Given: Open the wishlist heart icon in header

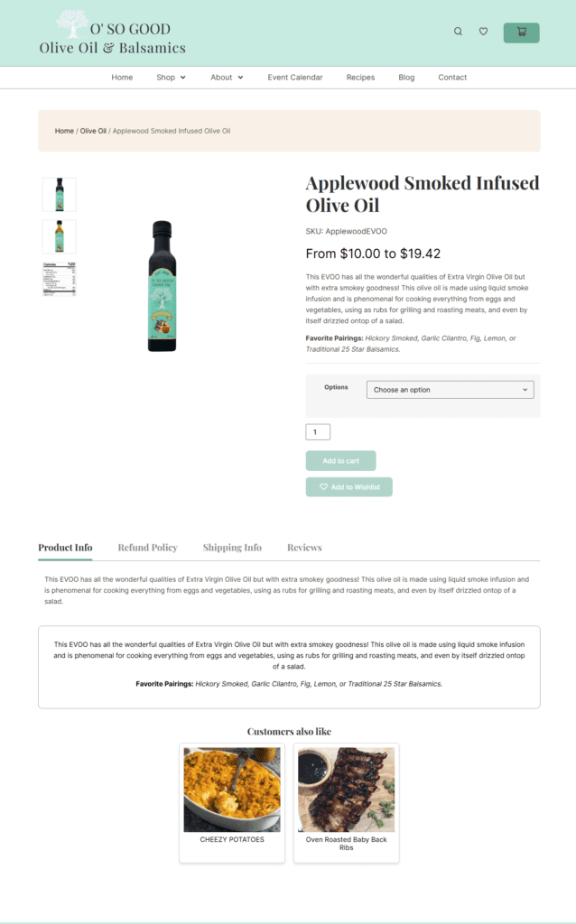Looking at the screenshot, I should (483, 32).
